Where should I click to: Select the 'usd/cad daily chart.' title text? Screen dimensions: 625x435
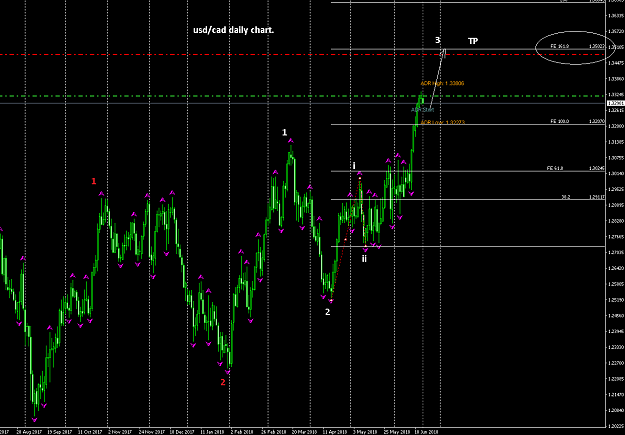234,31
